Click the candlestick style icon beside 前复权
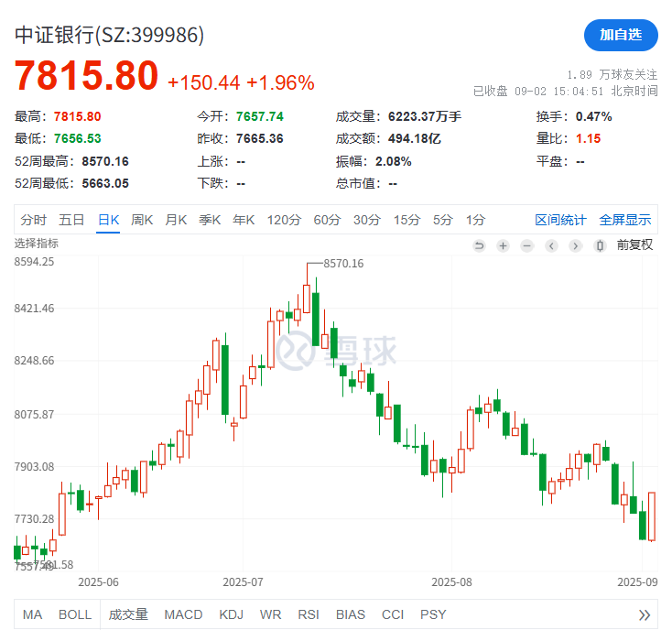 pyautogui.click(x=600, y=246)
